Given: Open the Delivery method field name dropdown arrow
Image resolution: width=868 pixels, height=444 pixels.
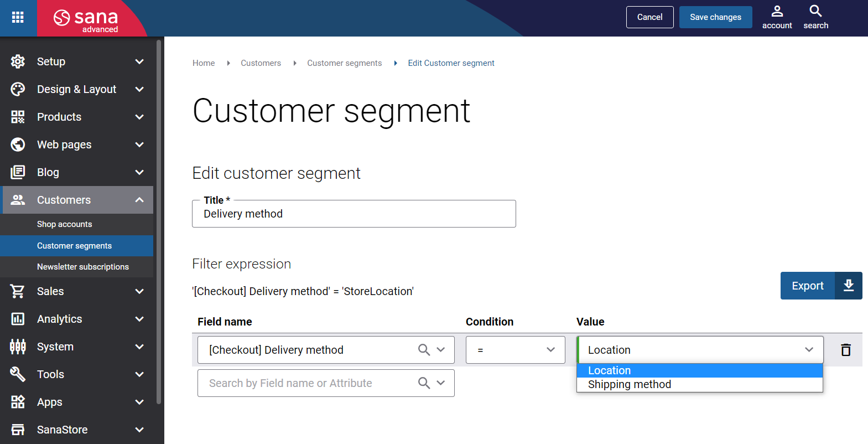Looking at the screenshot, I should [441, 350].
